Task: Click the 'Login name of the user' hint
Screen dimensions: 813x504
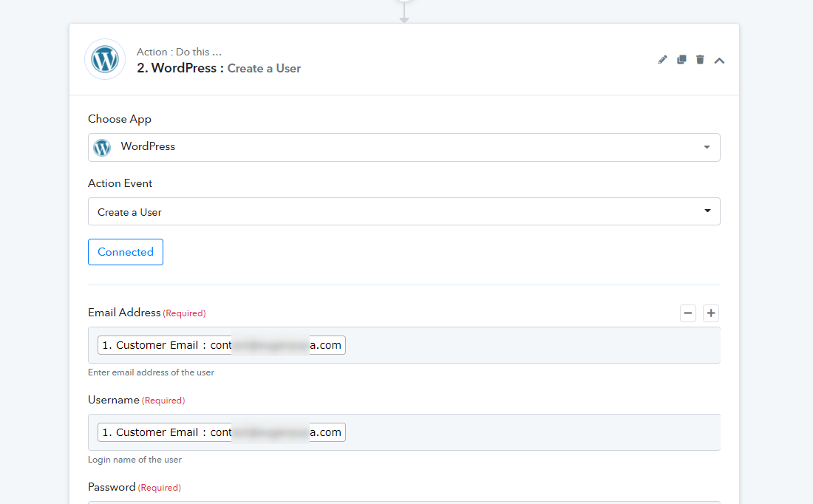Action: point(135,460)
